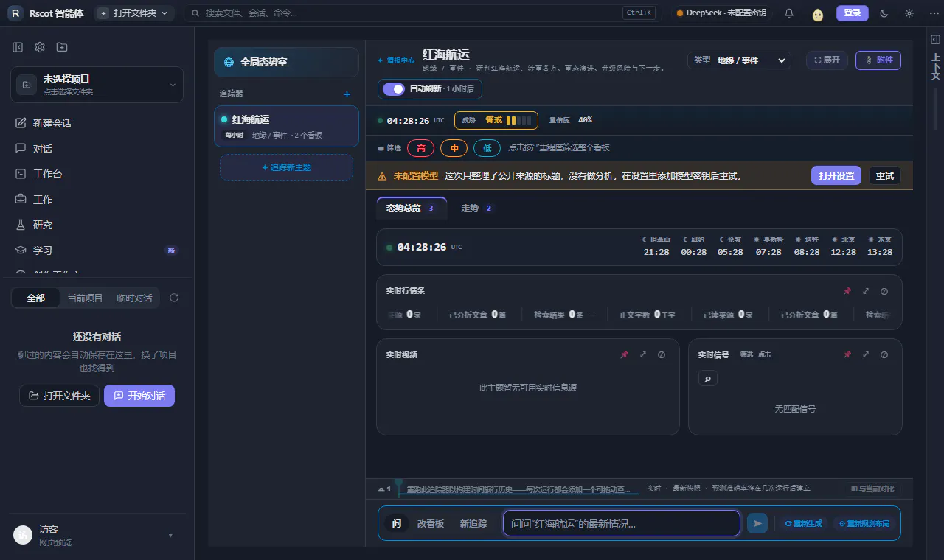Image resolution: width=944 pixels, height=560 pixels.
Task: Expand the 实时视频 widget
Action: point(643,354)
